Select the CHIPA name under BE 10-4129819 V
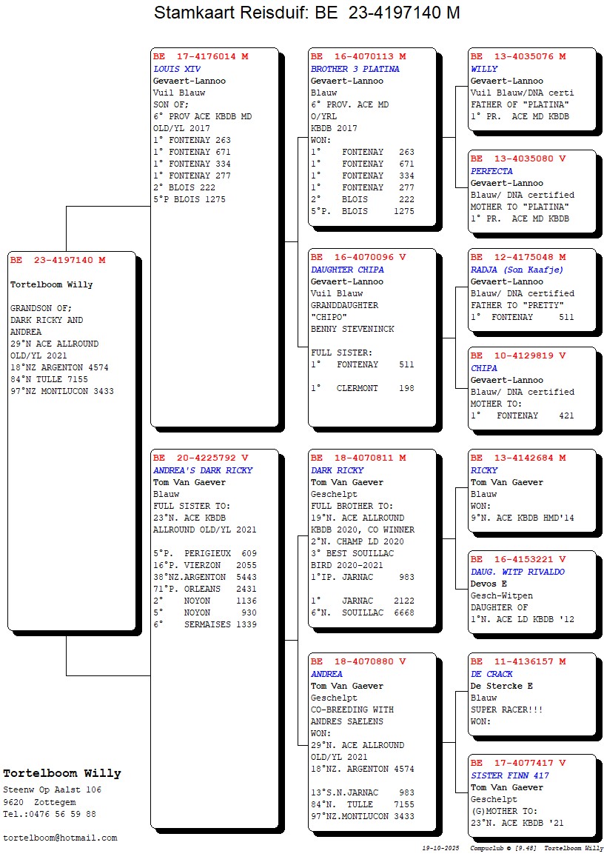Screen dimensions: 604x868 click(484, 368)
